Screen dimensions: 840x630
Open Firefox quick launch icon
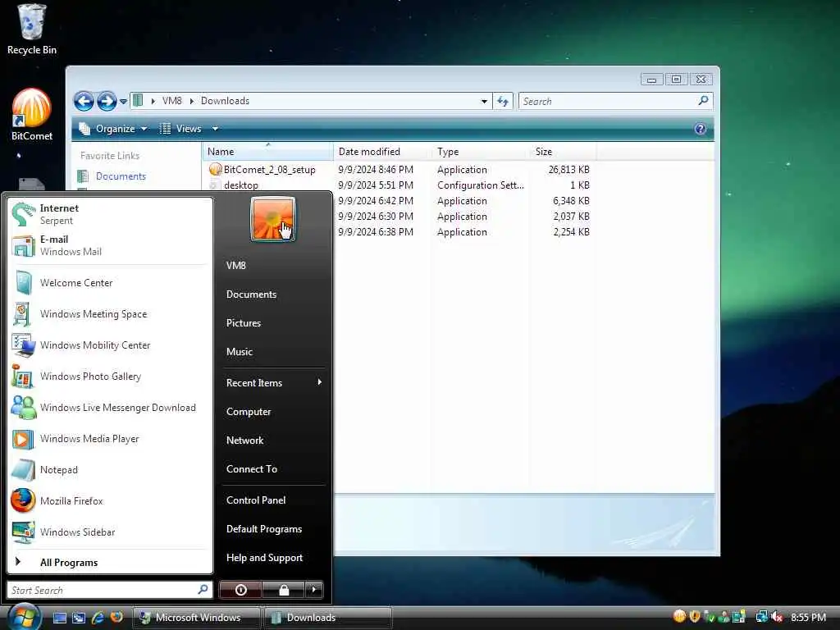point(116,617)
